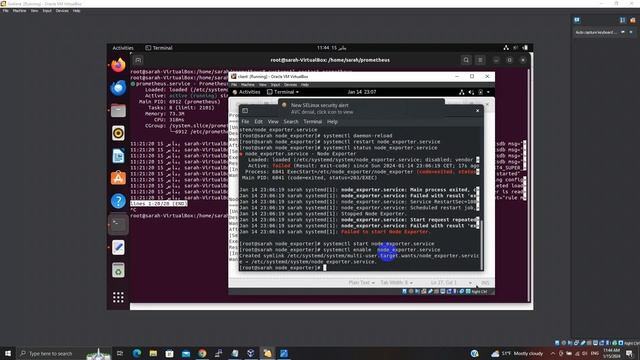Open Ubuntu clock showing 11:44

click(x=331, y=48)
